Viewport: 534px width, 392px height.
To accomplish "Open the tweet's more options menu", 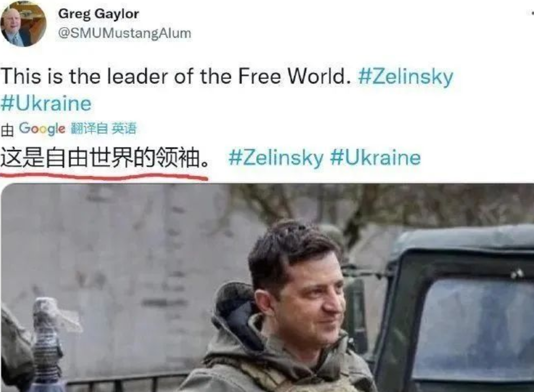I will (532, 14).
